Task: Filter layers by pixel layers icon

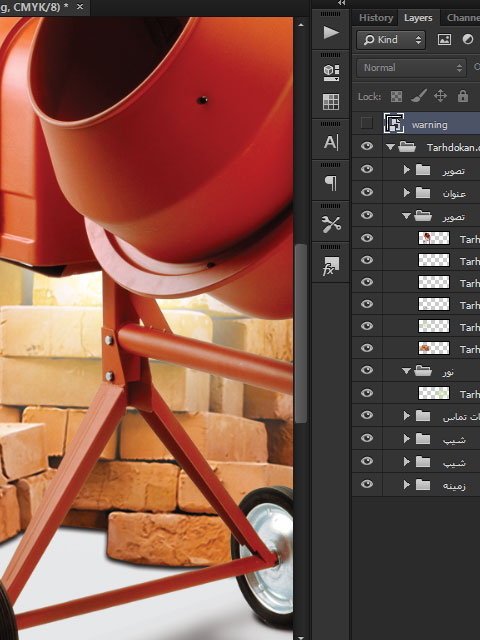Action: tap(444, 40)
